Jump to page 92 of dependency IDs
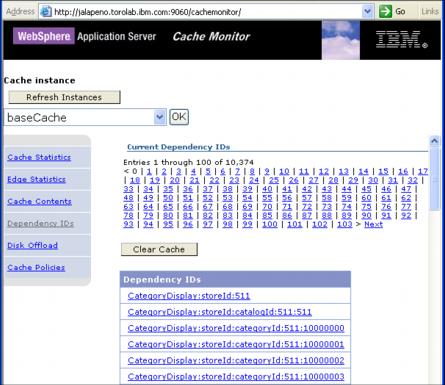Viewport: 445px width, 385px height. (406, 215)
